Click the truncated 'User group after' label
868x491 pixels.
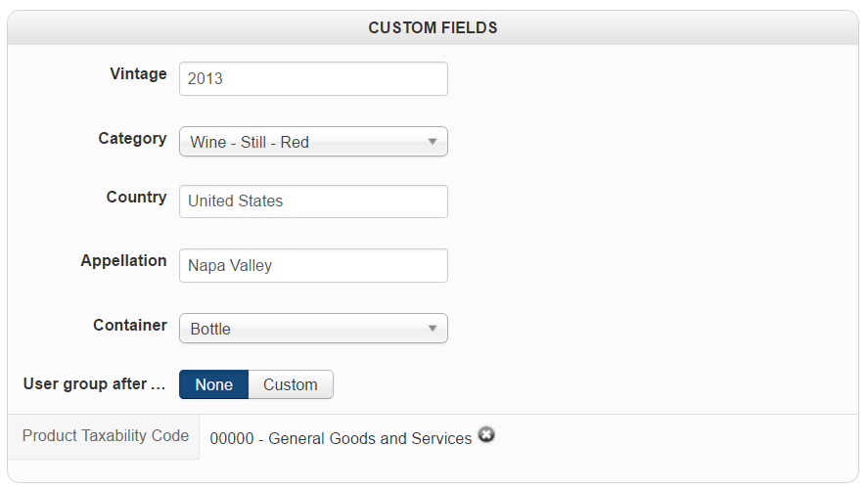(94, 384)
